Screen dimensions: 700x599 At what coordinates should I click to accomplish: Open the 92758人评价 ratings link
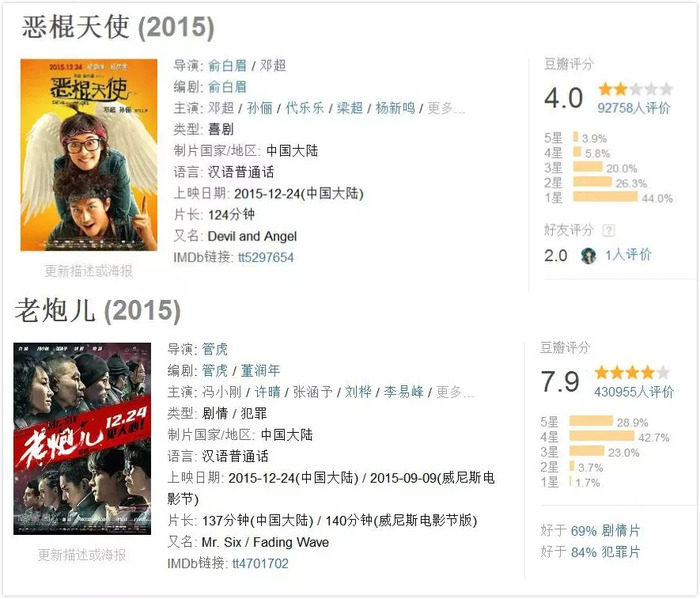(x=634, y=107)
